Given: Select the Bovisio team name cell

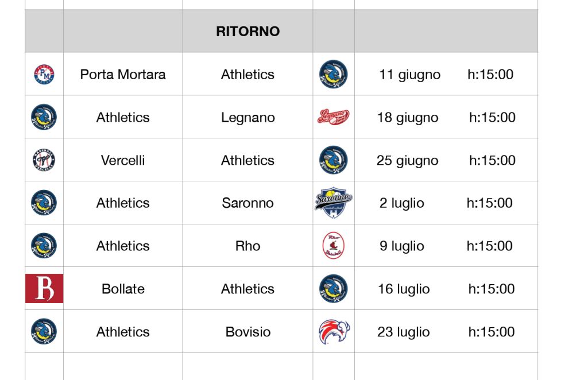Looking at the screenshot, I should coord(247,332).
